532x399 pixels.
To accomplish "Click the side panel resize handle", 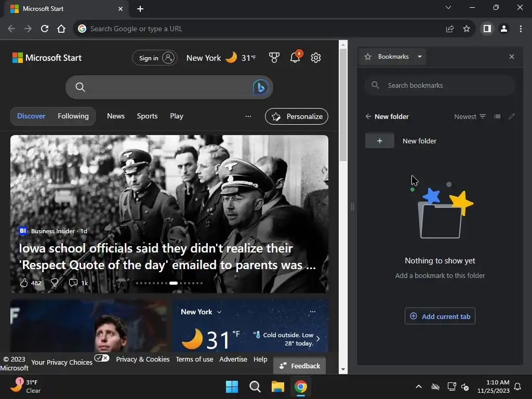I will pos(352,206).
